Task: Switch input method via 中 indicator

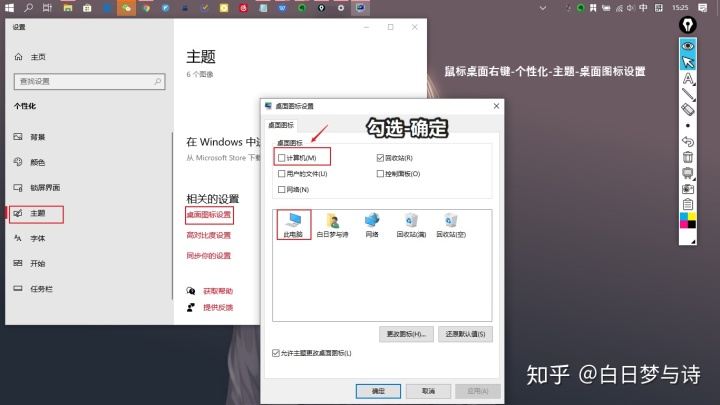Action: [x=643, y=8]
